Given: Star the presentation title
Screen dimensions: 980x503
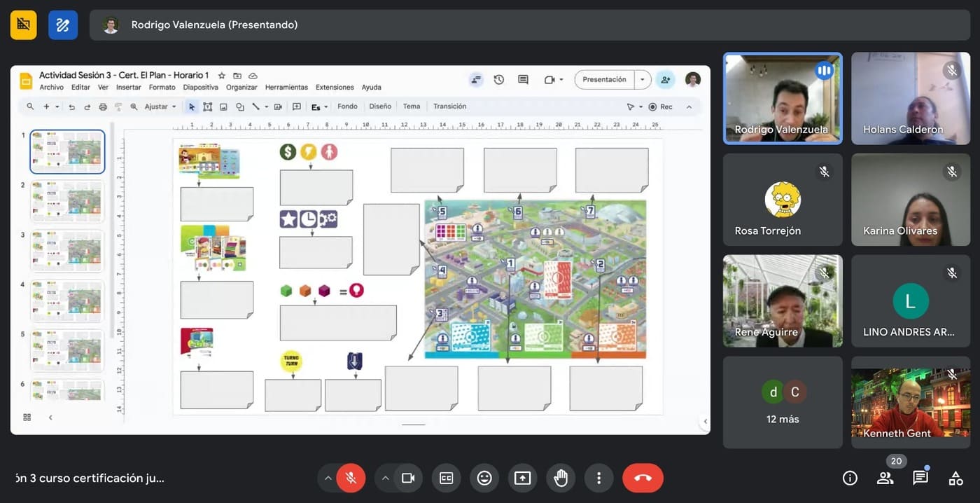Looking at the screenshot, I should coord(222,75).
